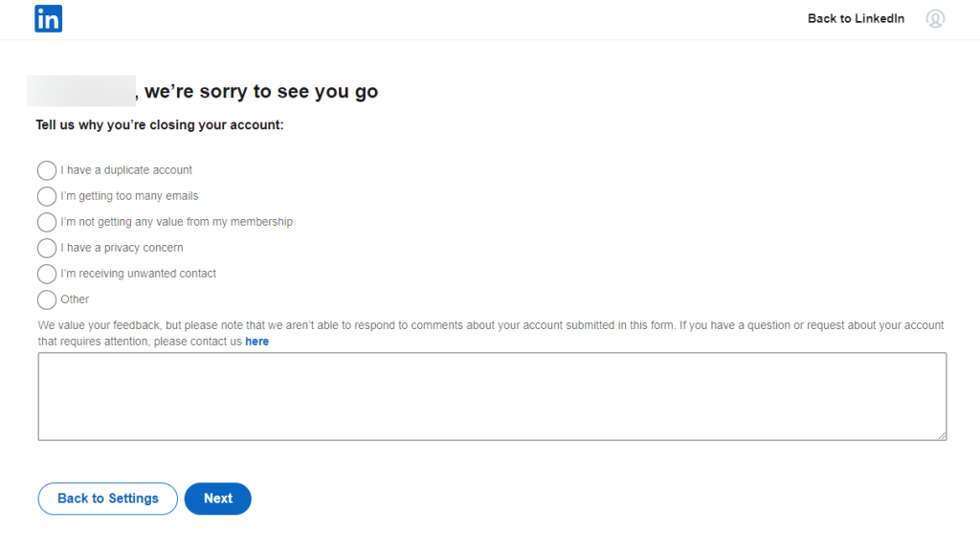Go to the homepage via the LinkedIn logo
The width and height of the screenshot is (980, 553).
point(48,18)
